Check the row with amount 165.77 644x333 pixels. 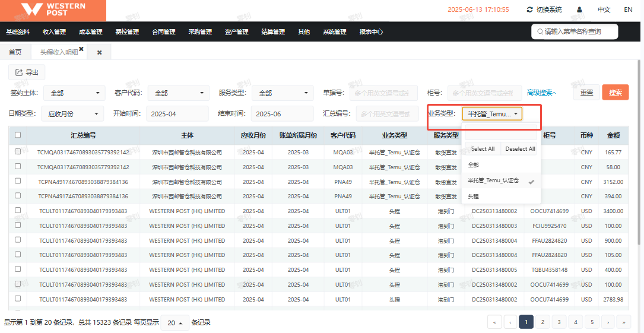coord(18,151)
